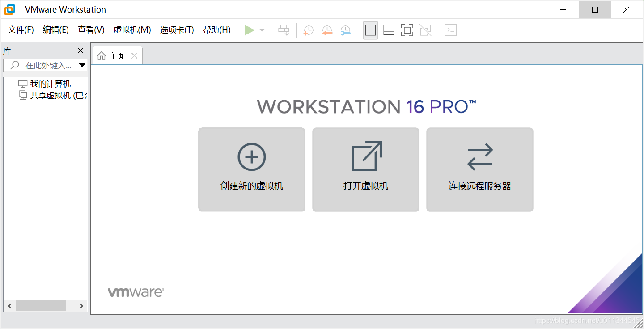Click the 连接远程服务器 button
Screen dimensions: 644x329
pos(480,169)
